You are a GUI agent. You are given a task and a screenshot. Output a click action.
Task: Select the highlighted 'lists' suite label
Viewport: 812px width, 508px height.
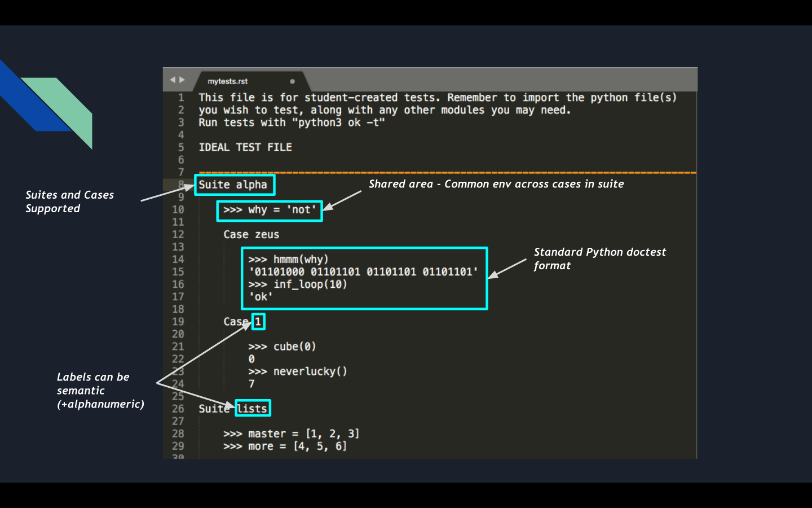[253, 408]
